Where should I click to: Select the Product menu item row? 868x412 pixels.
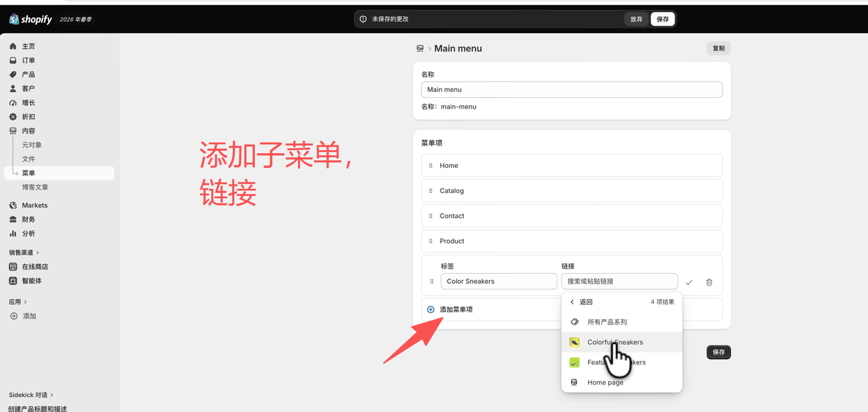click(572, 241)
